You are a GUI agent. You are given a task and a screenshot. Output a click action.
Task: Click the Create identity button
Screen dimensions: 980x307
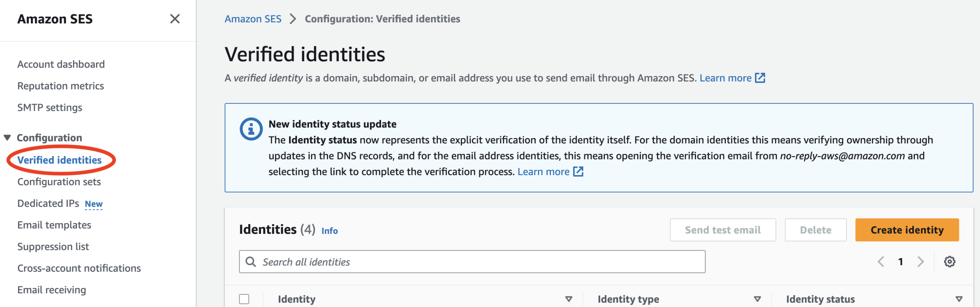point(907,230)
